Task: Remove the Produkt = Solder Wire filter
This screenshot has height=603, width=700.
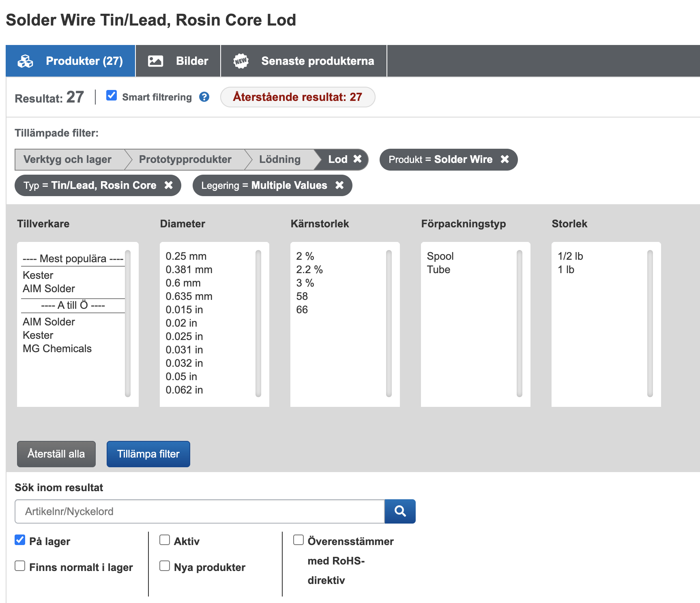Action: pyautogui.click(x=505, y=159)
